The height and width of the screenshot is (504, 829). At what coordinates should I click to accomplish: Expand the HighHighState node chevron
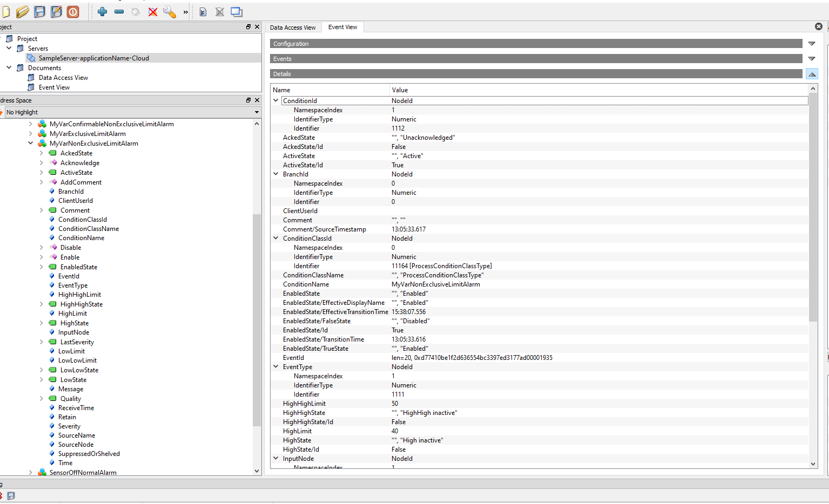[42, 304]
